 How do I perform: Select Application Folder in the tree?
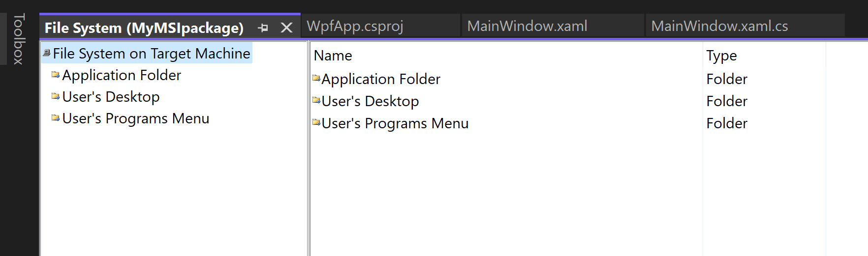tap(122, 75)
